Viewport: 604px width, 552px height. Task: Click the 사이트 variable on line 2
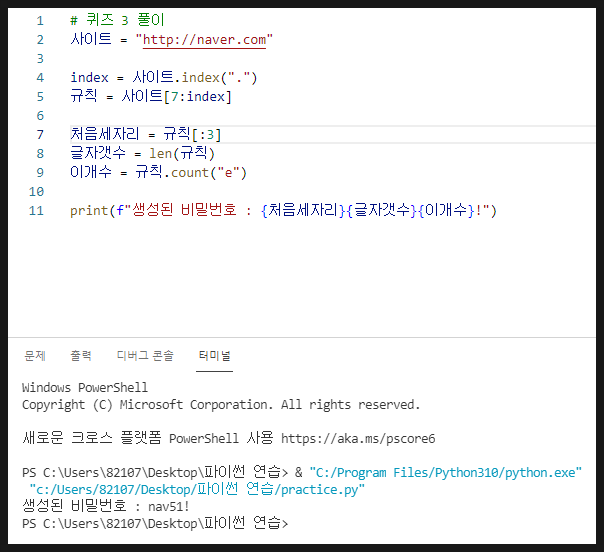pyautogui.click(x=91, y=39)
